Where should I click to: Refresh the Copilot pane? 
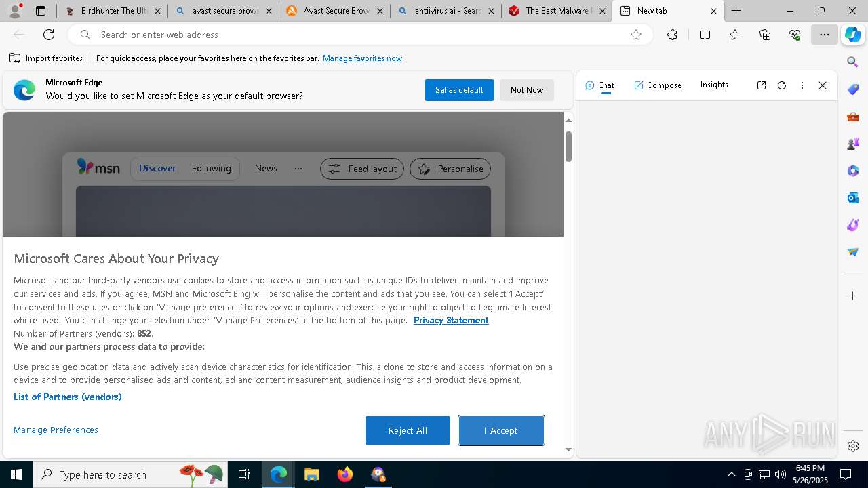coord(782,85)
